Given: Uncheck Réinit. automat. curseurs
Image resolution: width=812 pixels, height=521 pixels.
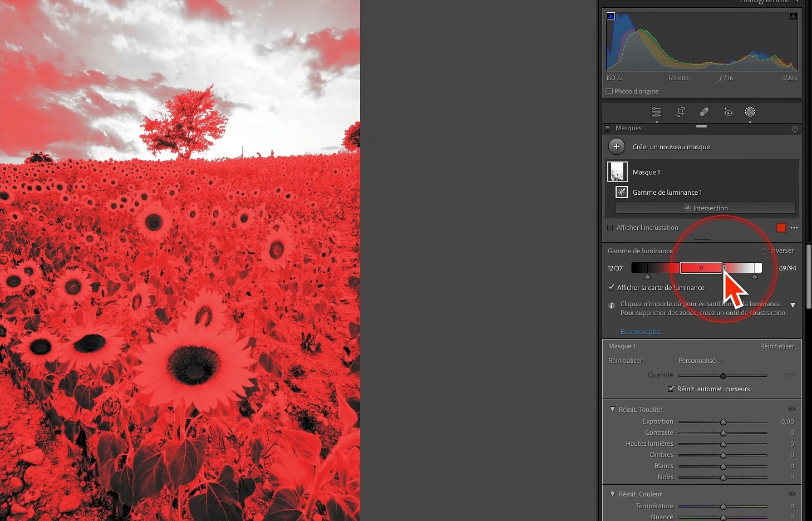Looking at the screenshot, I should click(x=671, y=389).
